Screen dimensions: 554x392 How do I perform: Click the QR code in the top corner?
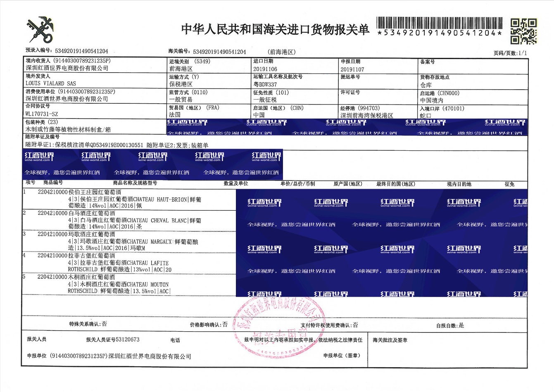523,31
